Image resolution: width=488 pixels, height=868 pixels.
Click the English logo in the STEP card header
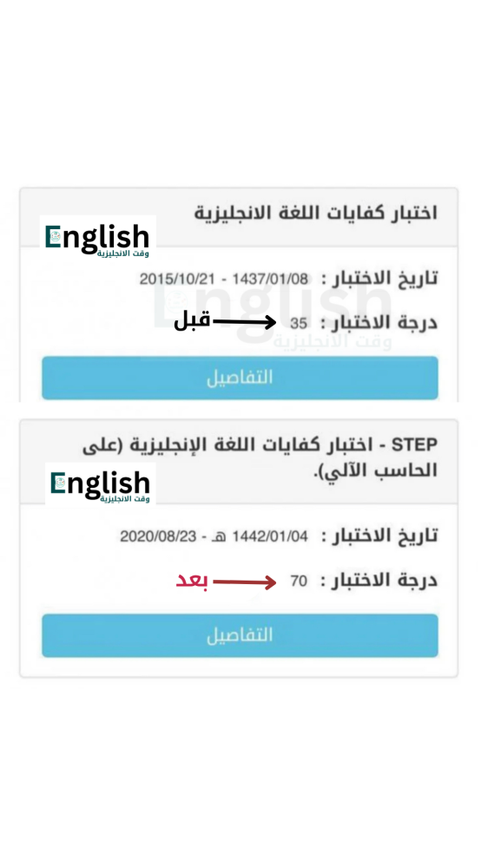tap(100, 484)
